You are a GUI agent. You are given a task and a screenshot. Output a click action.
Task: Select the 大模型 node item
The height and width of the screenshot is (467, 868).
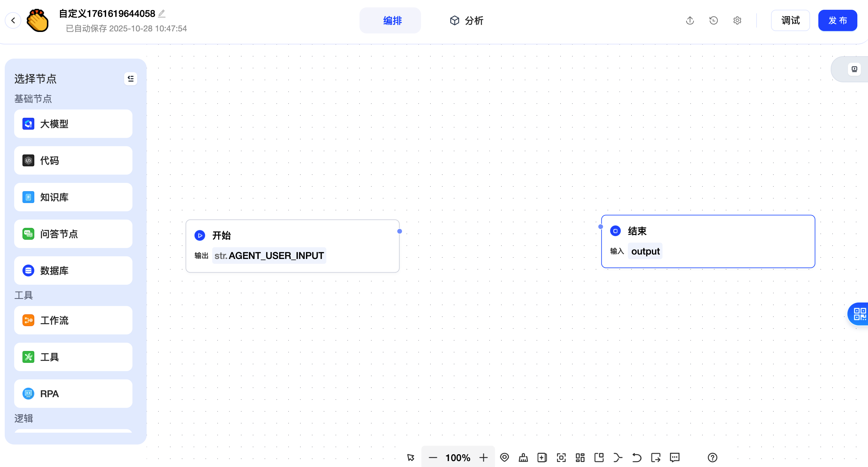pos(73,124)
